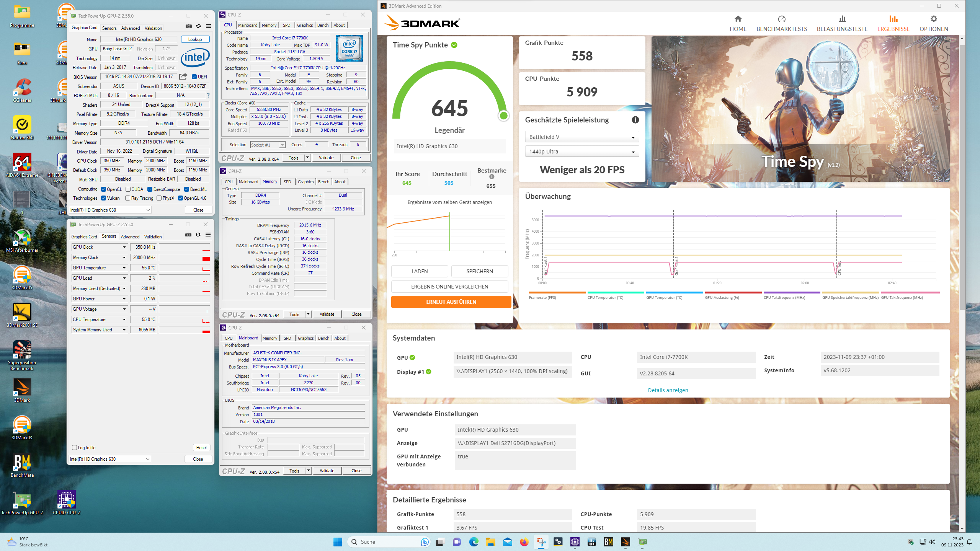Click Windows taskbar Suche search field

tap(389, 542)
